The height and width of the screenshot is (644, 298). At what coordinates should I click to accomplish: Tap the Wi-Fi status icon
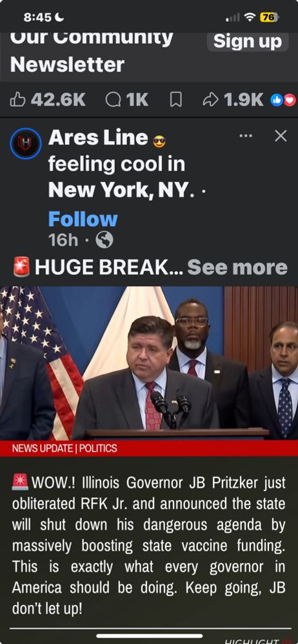[x=250, y=17]
